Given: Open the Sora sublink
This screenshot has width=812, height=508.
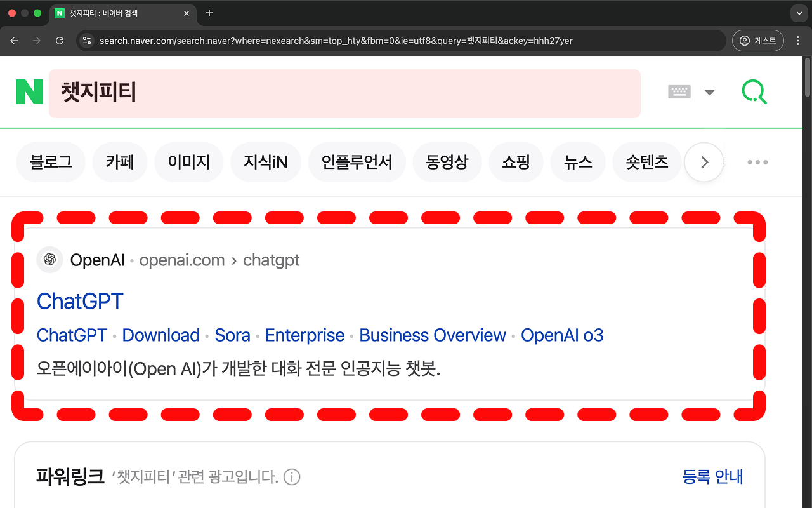Looking at the screenshot, I should (x=232, y=335).
